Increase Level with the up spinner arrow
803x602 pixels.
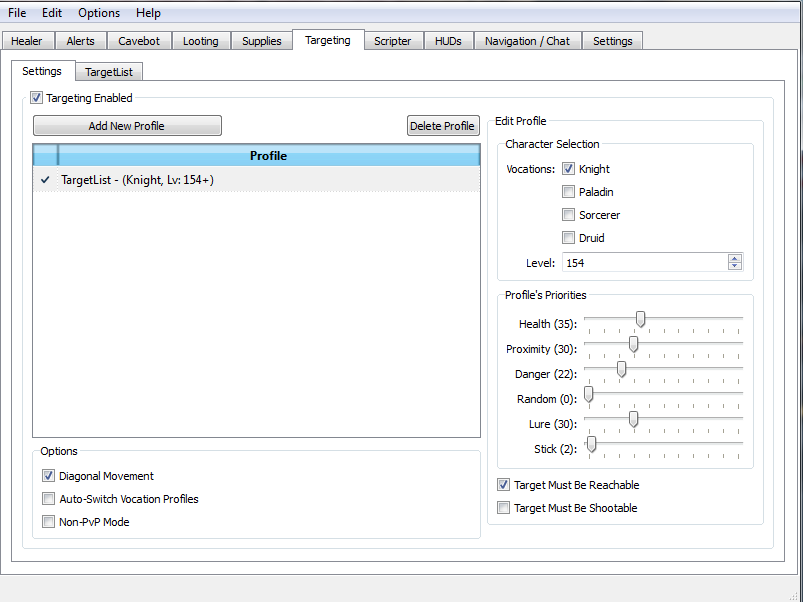coord(735,259)
